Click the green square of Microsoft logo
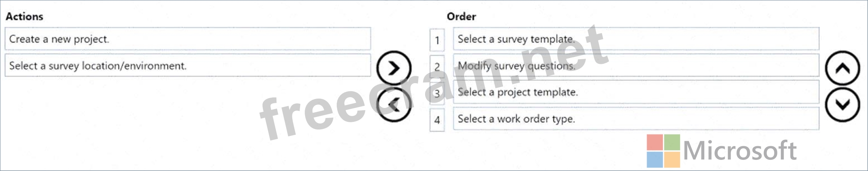This screenshot has width=868, height=171. [672, 142]
